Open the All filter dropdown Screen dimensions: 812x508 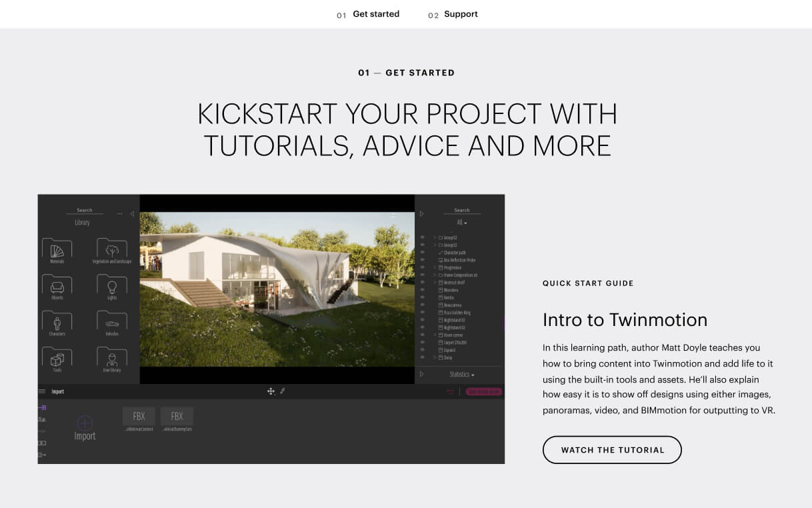point(461,223)
